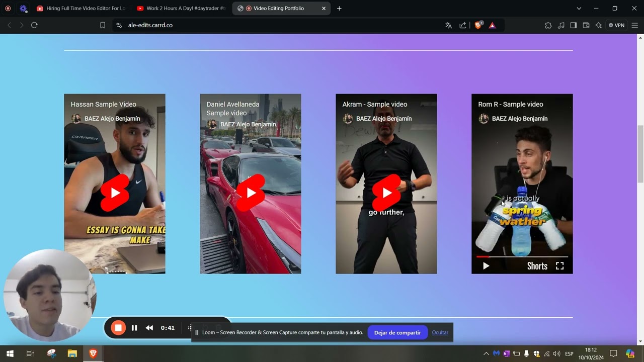This screenshot has width=644, height=362.
Task: Open the browser extensions puzzle icon
Action: tap(548, 25)
